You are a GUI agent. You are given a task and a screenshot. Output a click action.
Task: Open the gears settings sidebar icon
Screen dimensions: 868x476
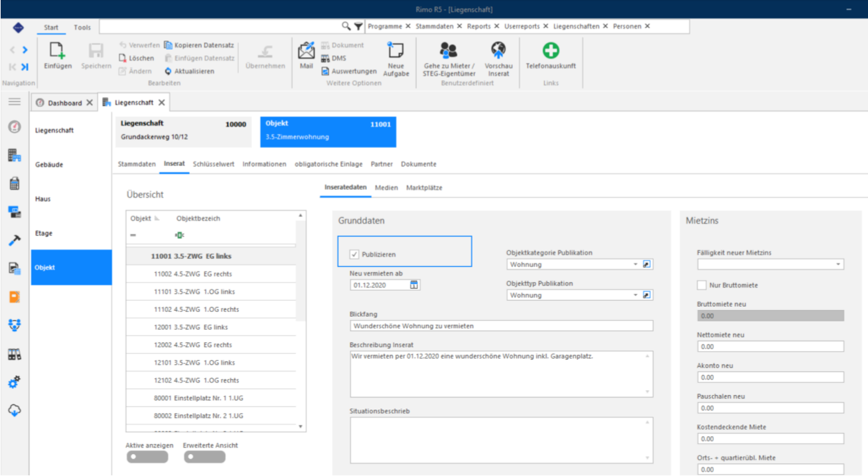[14, 382]
